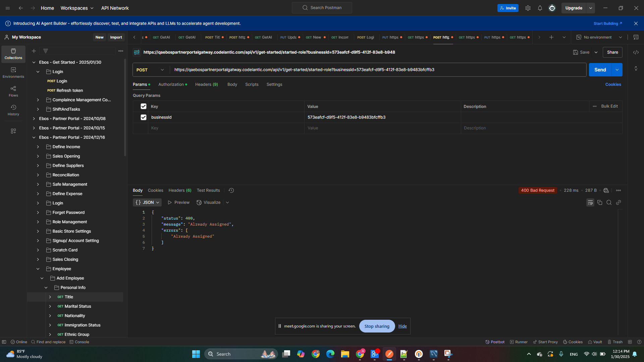This screenshot has width=644, height=362.
Task: Send the POST request
Action: pyautogui.click(x=600, y=70)
